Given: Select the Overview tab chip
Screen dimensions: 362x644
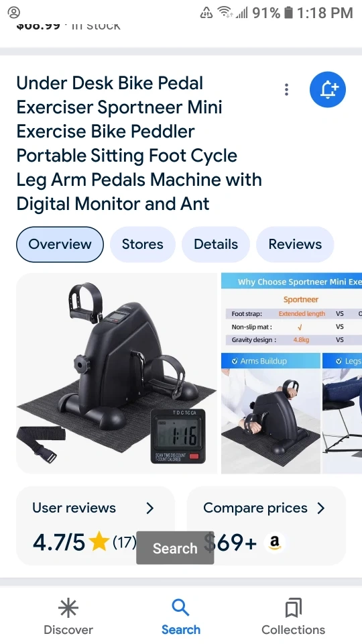Looking at the screenshot, I should (x=60, y=244).
